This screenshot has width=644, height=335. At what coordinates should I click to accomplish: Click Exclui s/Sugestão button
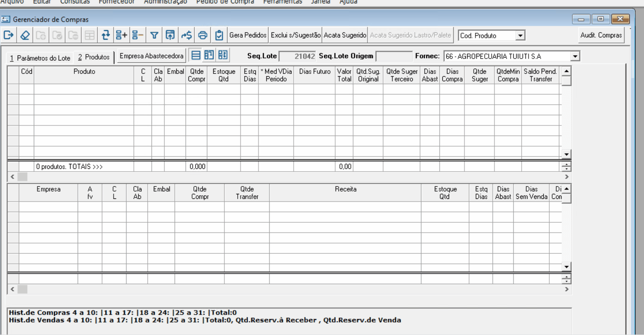(295, 35)
